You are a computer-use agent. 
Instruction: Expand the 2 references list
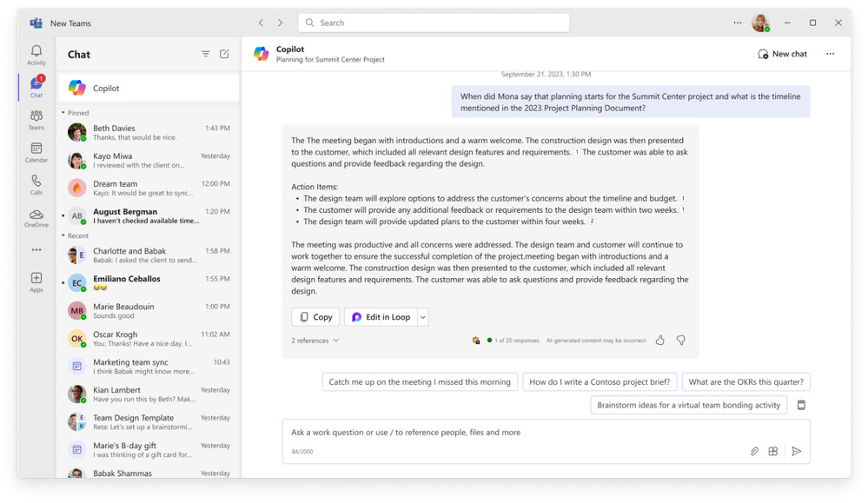[315, 341]
